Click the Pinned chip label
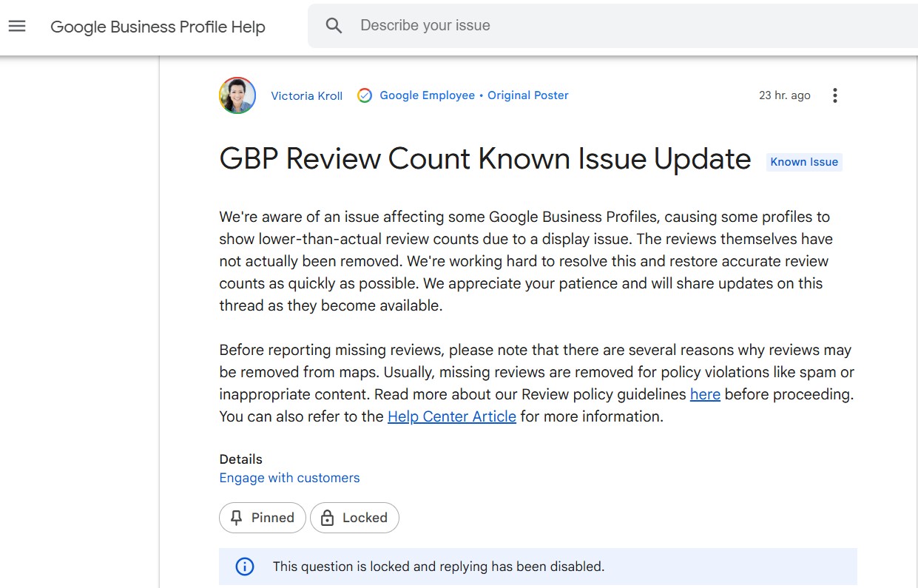Screen dimensions: 918x588 pos(273,518)
